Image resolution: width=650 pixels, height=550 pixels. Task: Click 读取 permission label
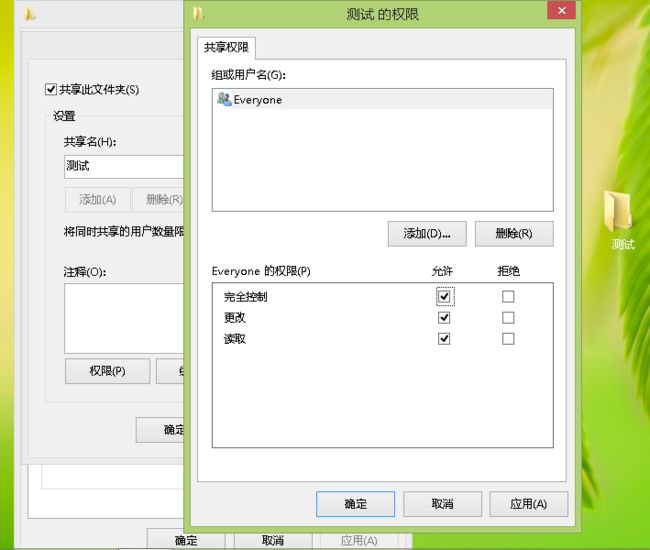235,339
